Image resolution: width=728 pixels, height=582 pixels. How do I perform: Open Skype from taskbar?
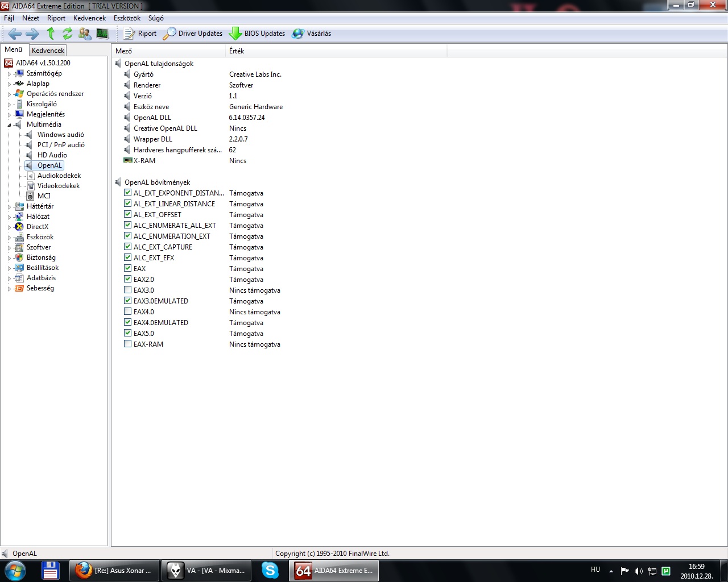coord(270,571)
